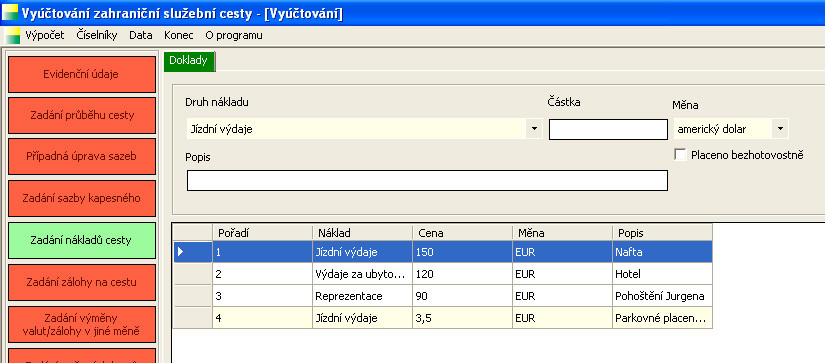This screenshot has height=363, width=825.
Task: Click the application icon in title bar
Action: 10,13
